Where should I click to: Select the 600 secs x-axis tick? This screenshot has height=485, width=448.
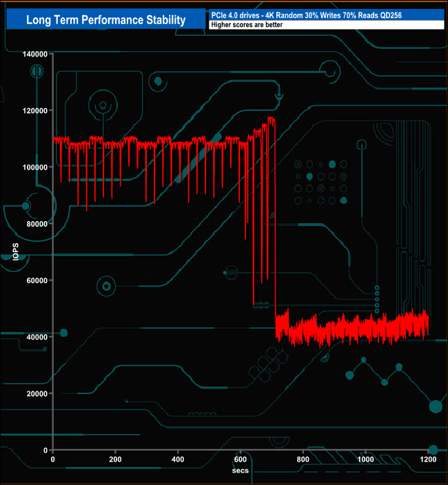click(241, 460)
